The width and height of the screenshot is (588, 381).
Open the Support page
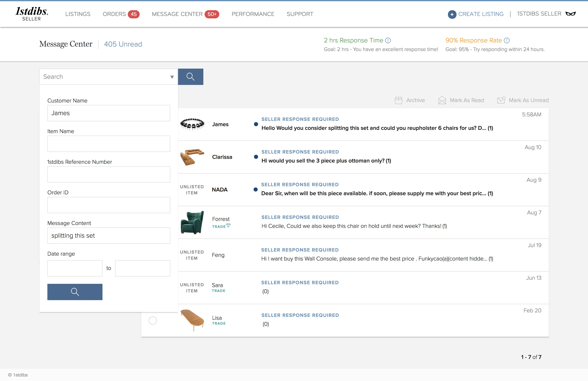[x=300, y=14]
